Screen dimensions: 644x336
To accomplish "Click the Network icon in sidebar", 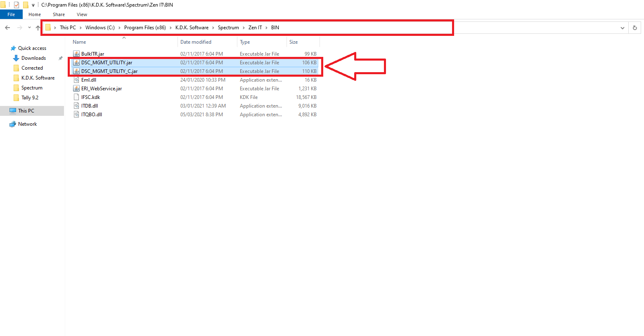I will coord(13,124).
